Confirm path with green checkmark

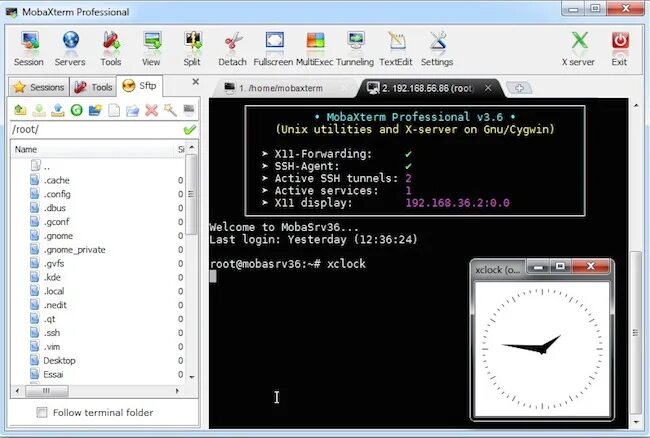[x=189, y=130]
